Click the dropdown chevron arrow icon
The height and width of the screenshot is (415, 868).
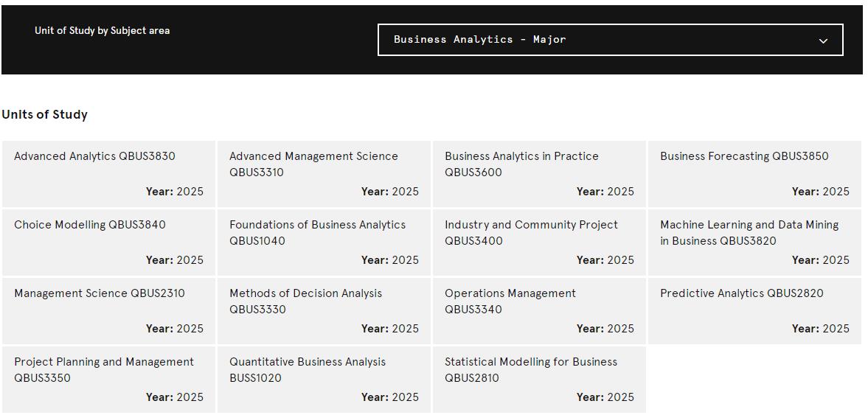point(823,41)
